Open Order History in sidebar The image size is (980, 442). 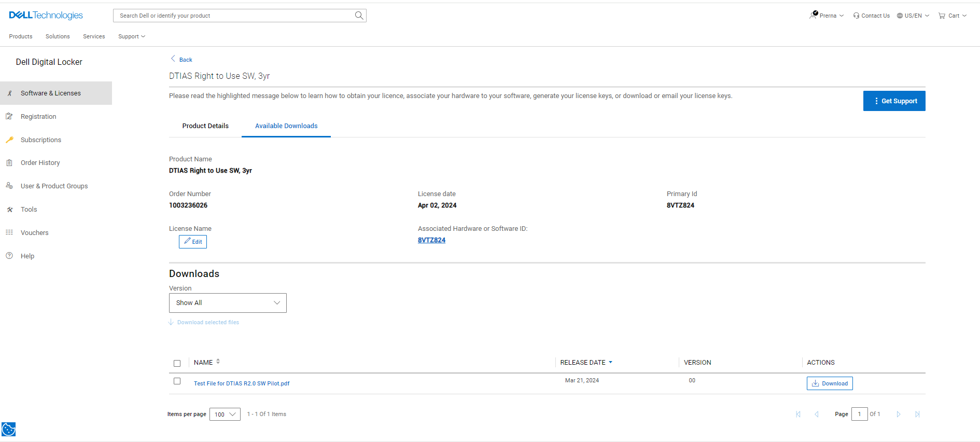point(40,163)
